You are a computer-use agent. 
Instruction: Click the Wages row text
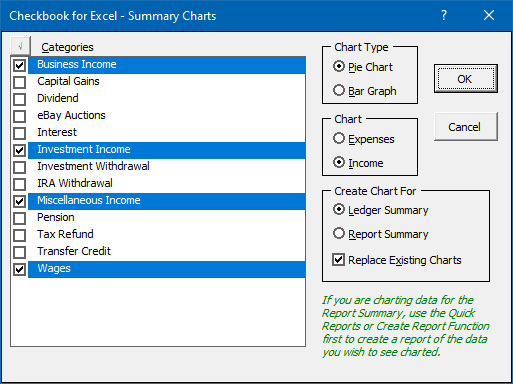click(54, 268)
